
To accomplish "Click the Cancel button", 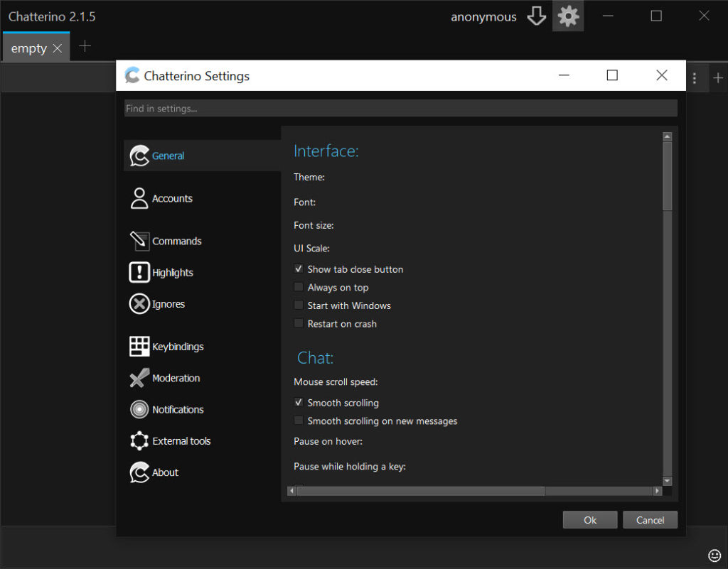I will (x=650, y=520).
